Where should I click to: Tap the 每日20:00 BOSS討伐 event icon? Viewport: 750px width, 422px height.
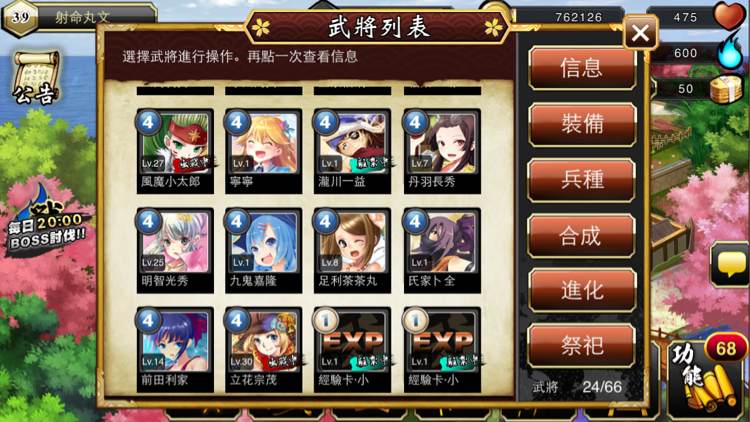click(x=46, y=222)
